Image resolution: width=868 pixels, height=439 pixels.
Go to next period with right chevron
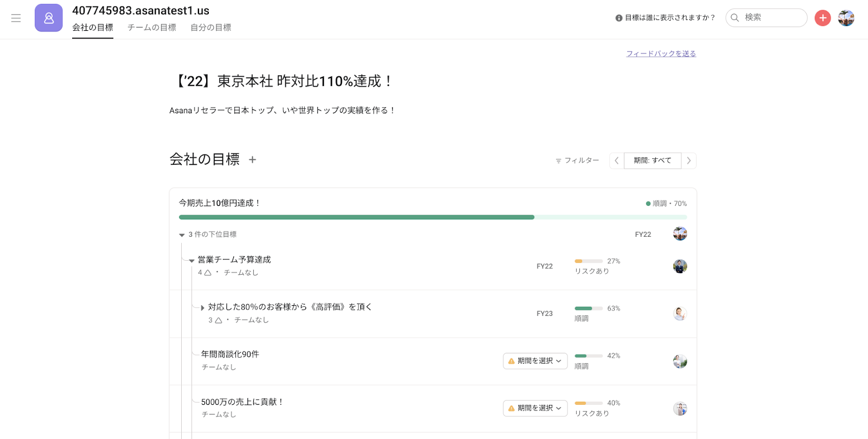[689, 160]
